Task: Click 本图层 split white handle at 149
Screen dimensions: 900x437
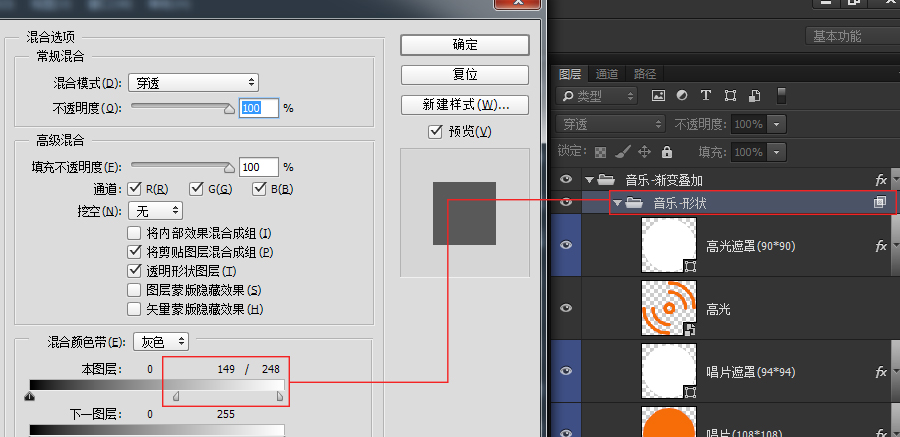Action: [176, 396]
